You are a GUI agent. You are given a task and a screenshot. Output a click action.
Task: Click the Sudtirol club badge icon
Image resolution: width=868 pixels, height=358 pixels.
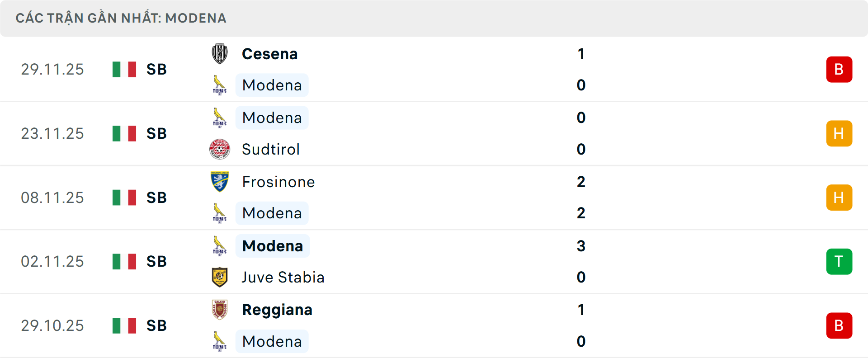coord(220,149)
